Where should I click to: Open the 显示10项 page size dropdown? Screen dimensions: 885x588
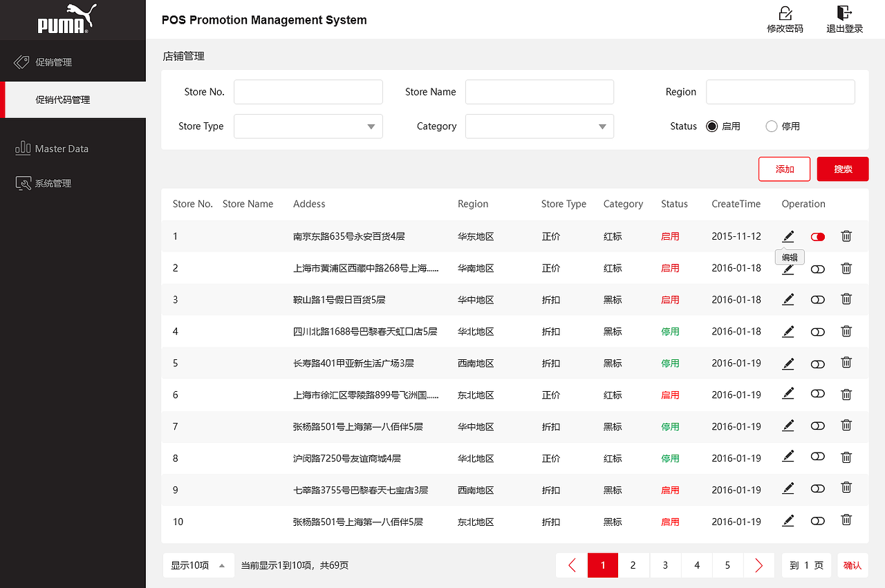pyautogui.click(x=198, y=565)
